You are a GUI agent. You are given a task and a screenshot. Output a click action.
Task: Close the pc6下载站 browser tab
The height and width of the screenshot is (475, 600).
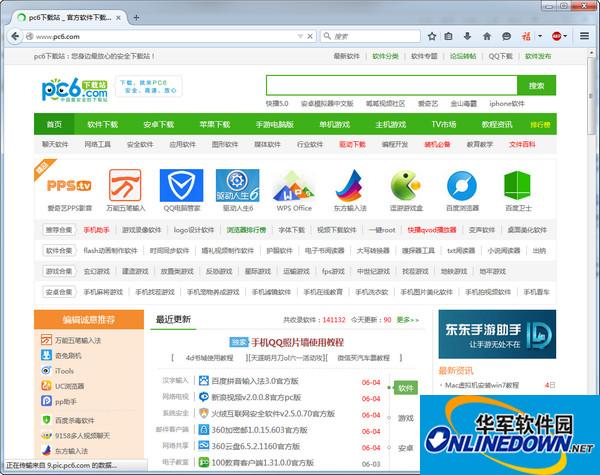point(118,18)
